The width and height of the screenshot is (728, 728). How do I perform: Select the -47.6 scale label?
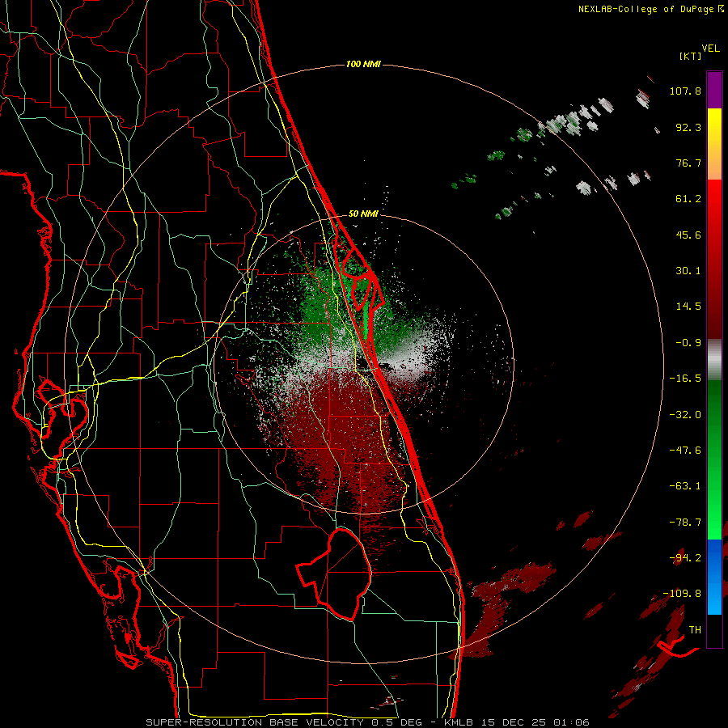685,451
